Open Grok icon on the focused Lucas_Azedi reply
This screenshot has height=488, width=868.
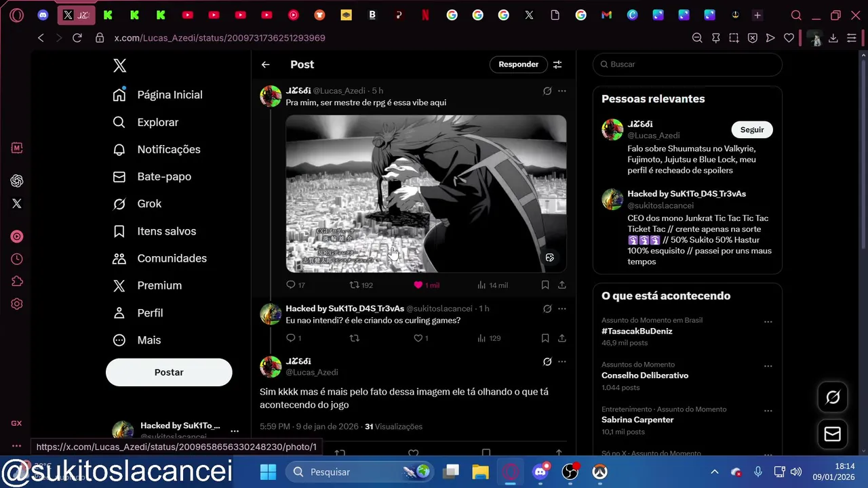[x=547, y=361]
